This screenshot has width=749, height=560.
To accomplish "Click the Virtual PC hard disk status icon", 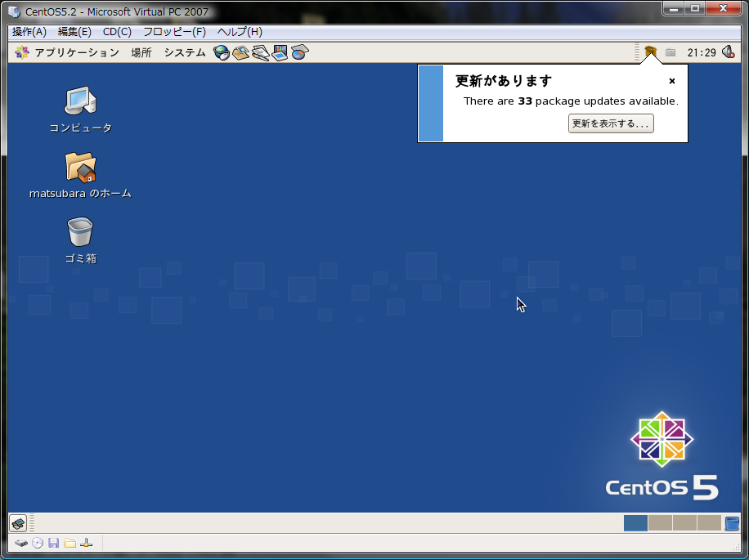I will click(x=21, y=544).
